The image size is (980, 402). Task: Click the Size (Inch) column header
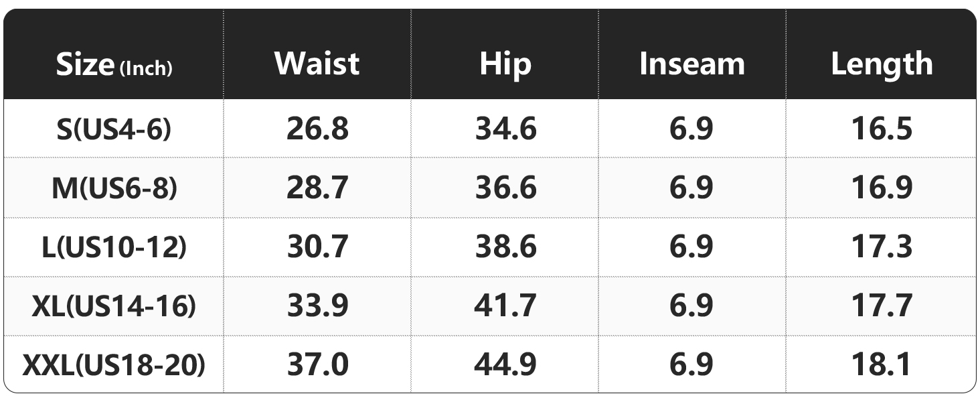pyautogui.click(x=114, y=65)
